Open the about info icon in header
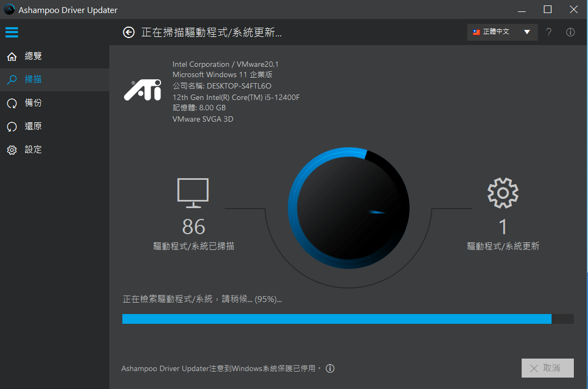 pos(571,32)
